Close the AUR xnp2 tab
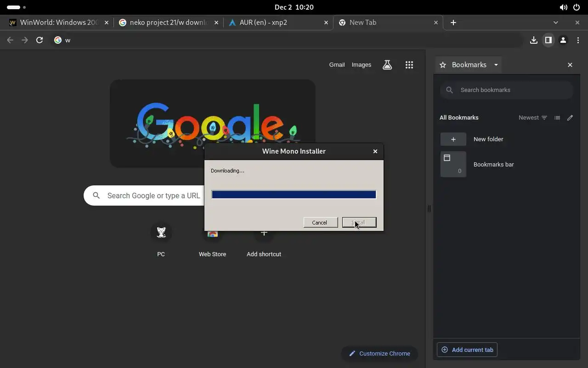 click(x=326, y=23)
